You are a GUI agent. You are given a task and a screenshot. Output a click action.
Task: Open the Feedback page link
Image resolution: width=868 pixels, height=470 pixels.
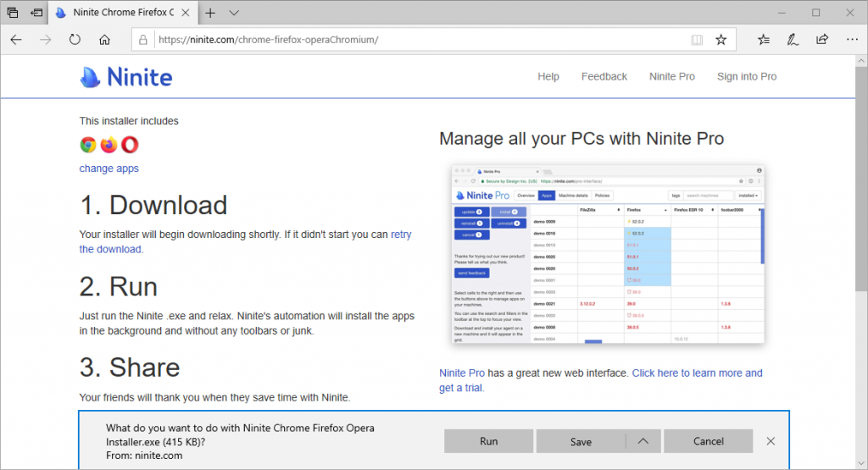point(604,77)
